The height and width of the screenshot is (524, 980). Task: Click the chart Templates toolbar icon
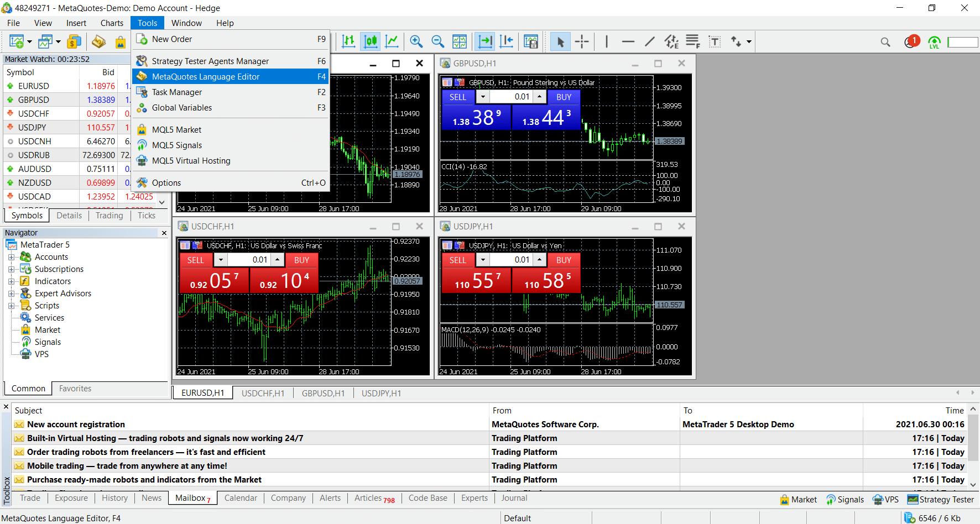531,41
